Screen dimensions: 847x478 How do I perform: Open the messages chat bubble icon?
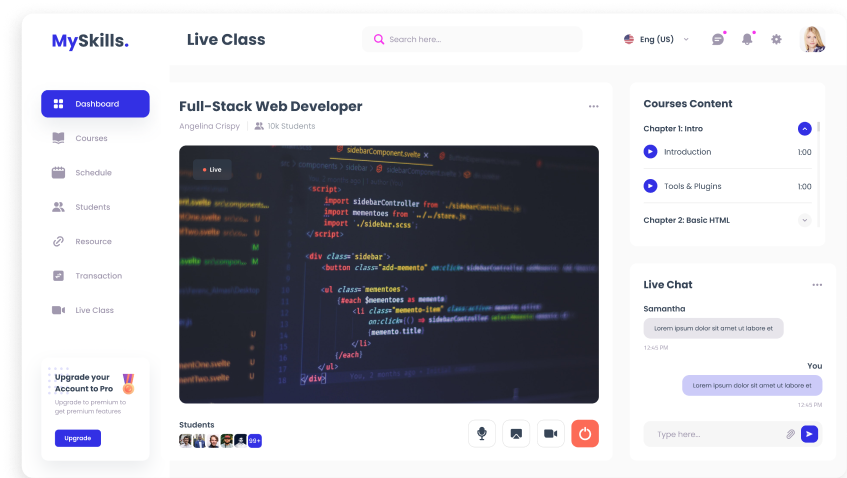click(x=718, y=39)
